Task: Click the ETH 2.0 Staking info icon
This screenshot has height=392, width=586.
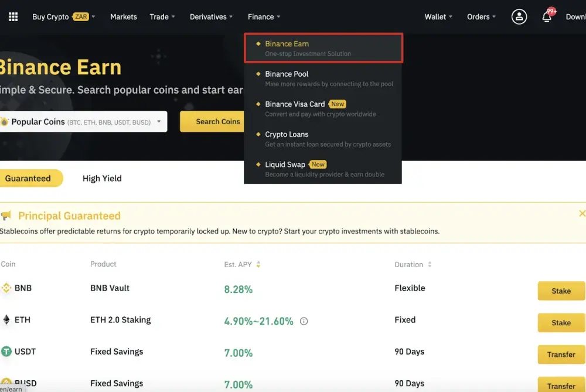Action: click(x=304, y=321)
